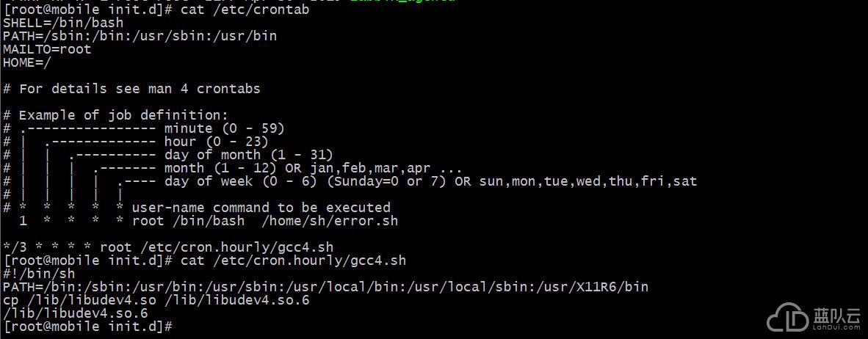
Task: Click the 'cat /etc/cron.hourly/gcc4.sh' command
Action: click(294, 260)
